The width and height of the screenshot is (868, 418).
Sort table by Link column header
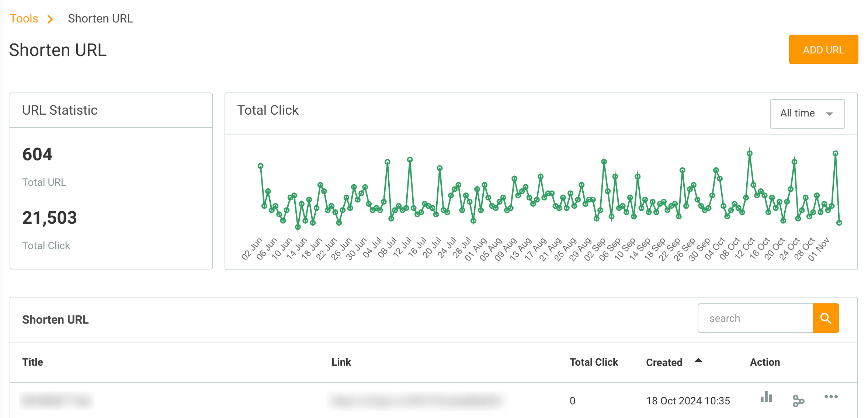pos(341,362)
